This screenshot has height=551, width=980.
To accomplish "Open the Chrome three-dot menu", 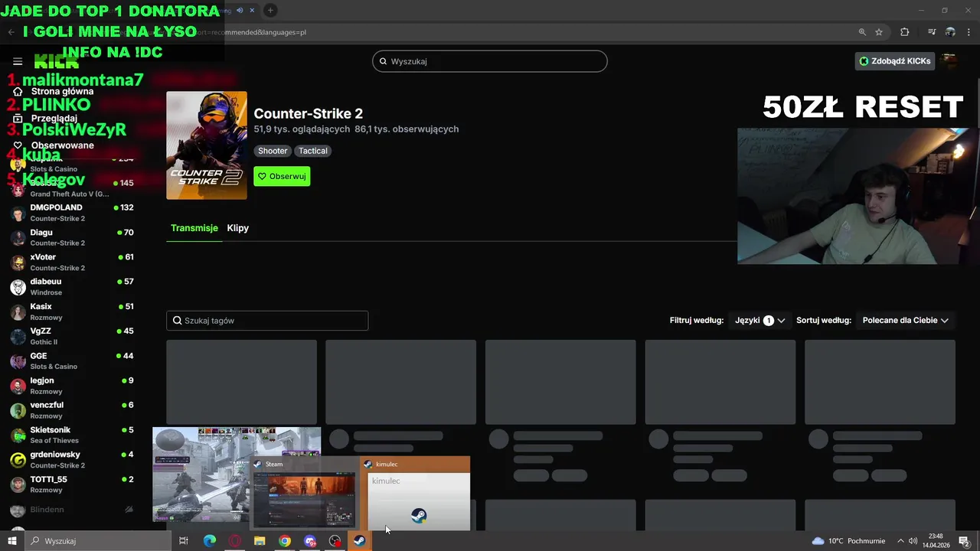I will [967, 32].
